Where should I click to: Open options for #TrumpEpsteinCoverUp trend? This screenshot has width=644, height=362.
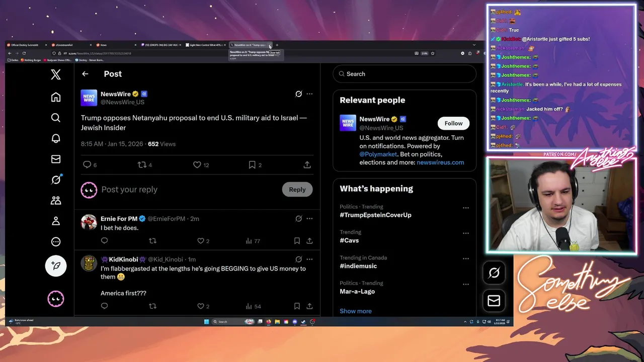[466, 208]
